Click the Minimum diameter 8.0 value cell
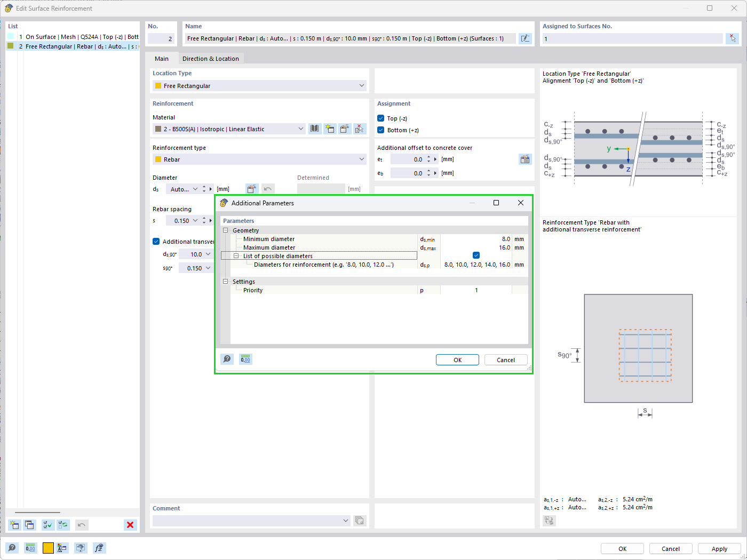Screen dimensions: 747x560 (476, 239)
